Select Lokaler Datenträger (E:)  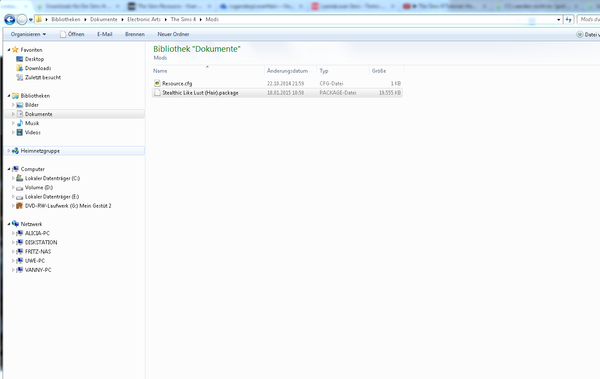pos(52,197)
